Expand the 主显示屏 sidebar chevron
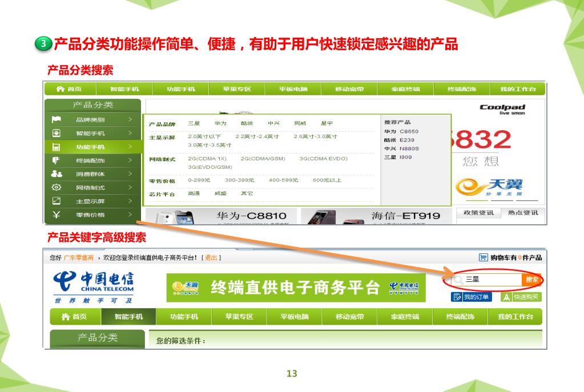584x392 pixels. point(130,201)
